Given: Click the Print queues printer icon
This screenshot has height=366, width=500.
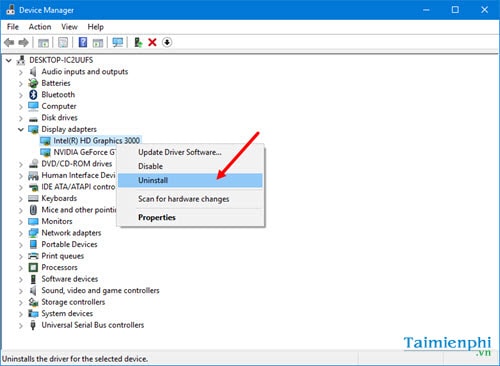Looking at the screenshot, I should pos(33,256).
